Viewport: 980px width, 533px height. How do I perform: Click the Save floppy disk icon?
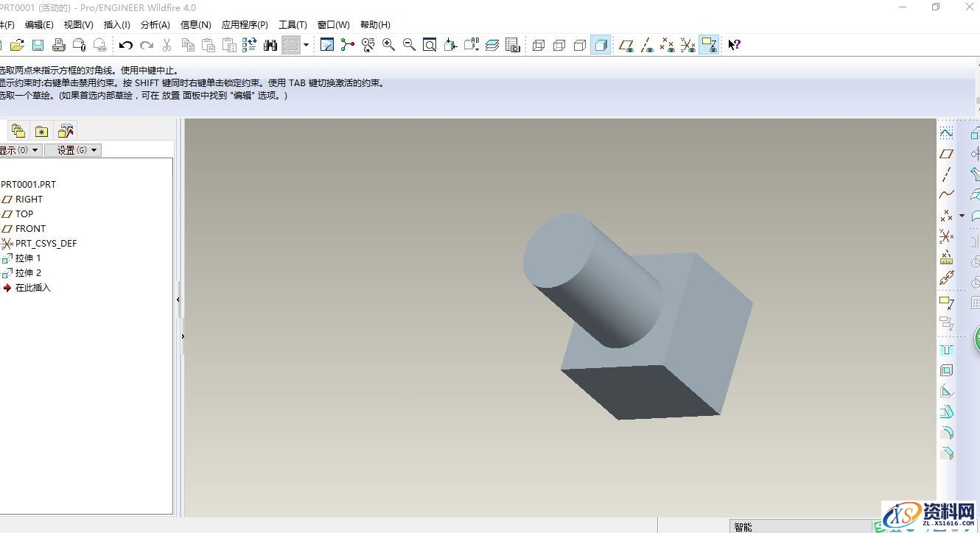pos(38,46)
